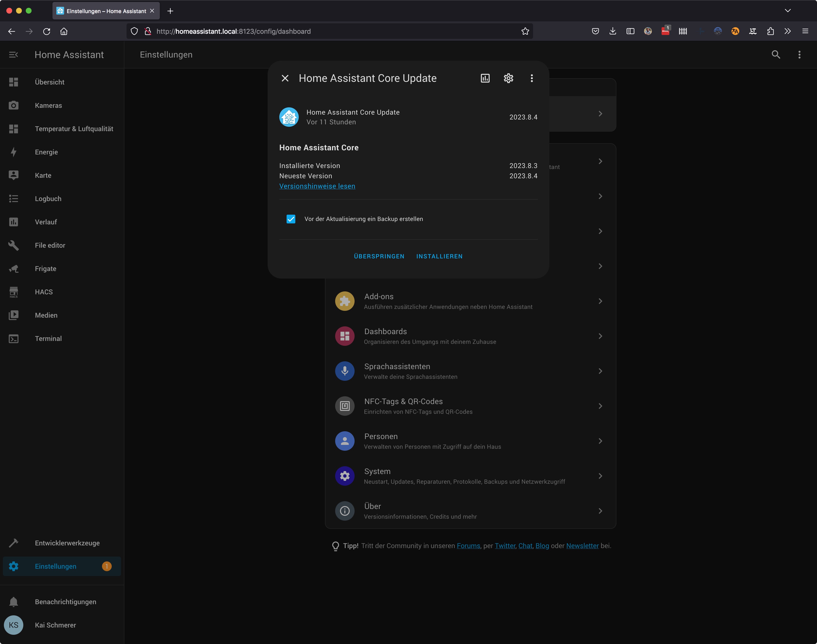Click the Überspringen button
The width and height of the screenshot is (817, 644).
coord(379,256)
